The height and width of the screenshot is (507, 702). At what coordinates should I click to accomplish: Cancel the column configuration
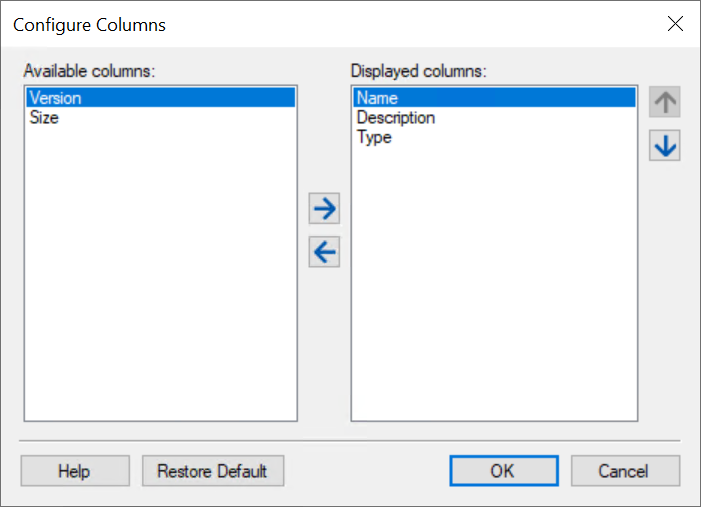pyautogui.click(x=624, y=471)
